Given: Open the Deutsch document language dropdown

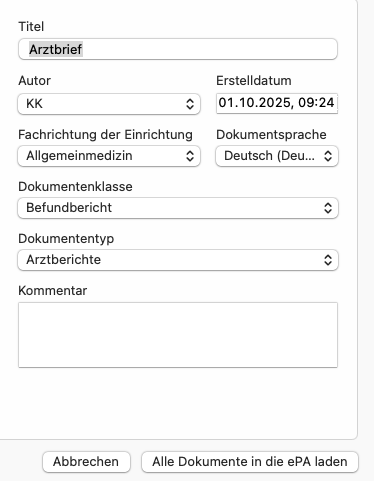Looking at the screenshot, I should point(277,156).
